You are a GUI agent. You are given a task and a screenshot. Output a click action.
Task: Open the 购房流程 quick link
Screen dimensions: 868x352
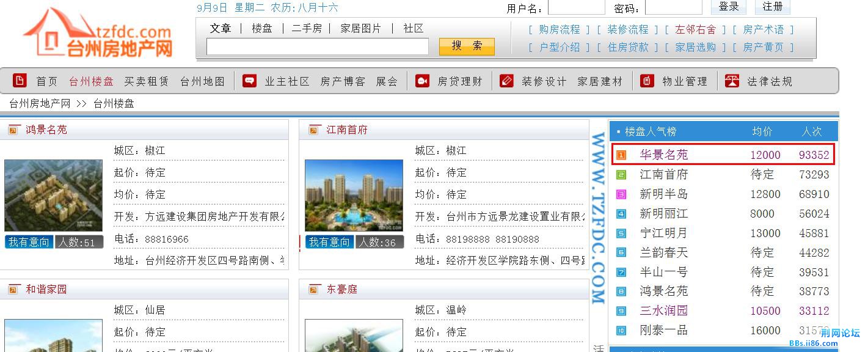560,29
